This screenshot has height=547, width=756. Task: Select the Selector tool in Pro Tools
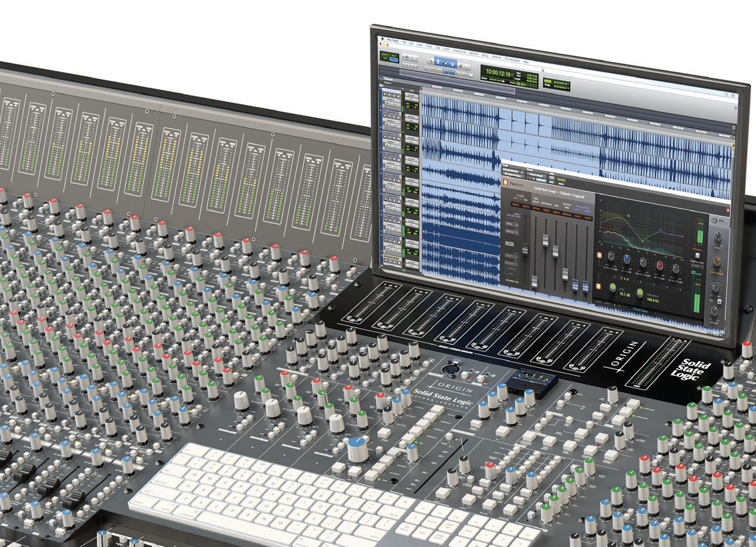(445, 63)
